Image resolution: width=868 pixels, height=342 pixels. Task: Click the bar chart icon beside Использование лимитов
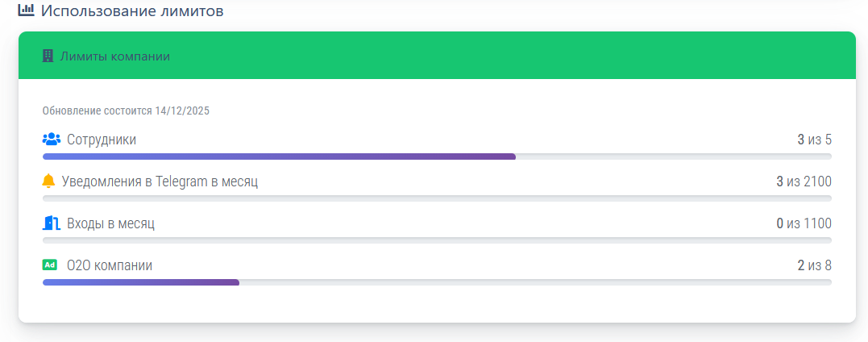tap(26, 10)
